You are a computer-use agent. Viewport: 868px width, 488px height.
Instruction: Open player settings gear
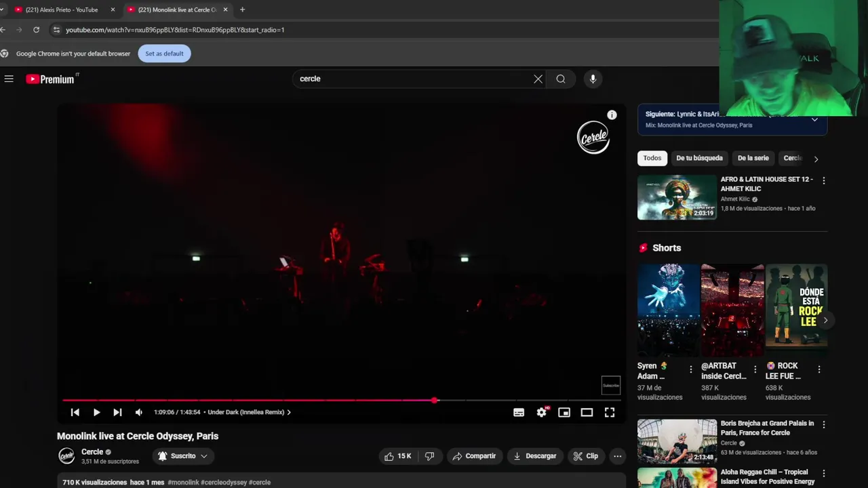point(542,412)
